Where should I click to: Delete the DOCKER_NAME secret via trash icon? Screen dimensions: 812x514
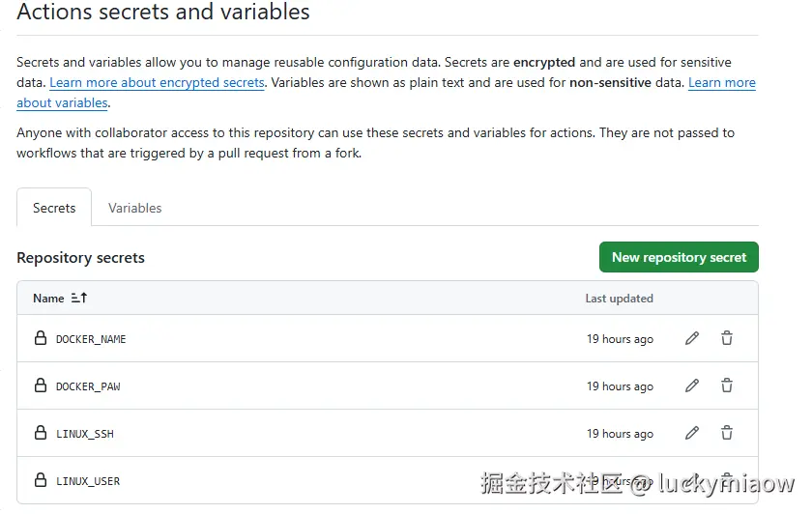(x=727, y=338)
